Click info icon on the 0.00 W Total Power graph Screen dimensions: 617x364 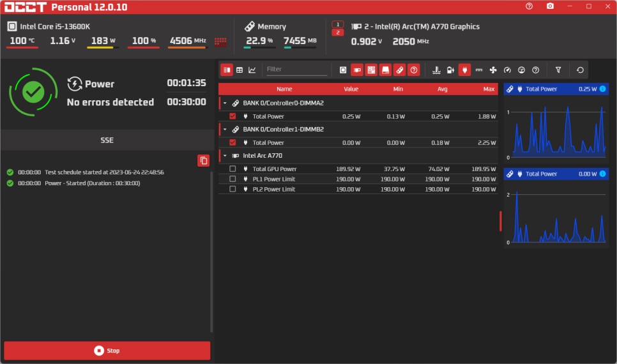[602, 174]
